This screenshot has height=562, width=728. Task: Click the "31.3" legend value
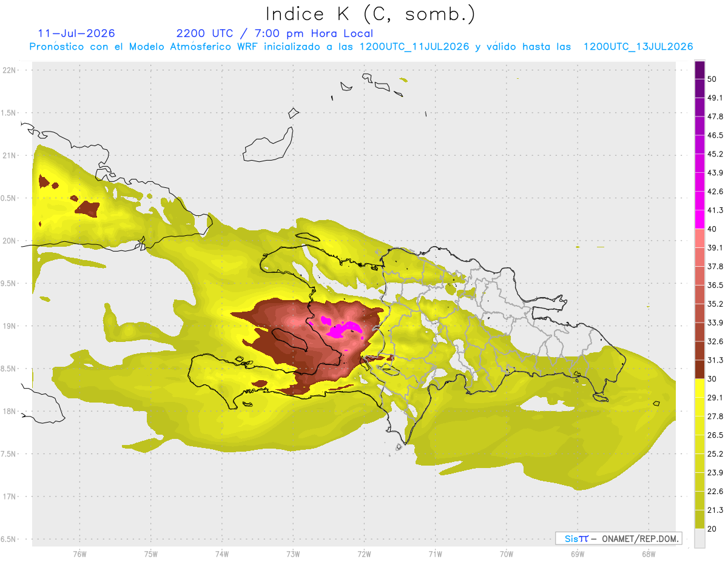pyautogui.click(x=715, y=360)
